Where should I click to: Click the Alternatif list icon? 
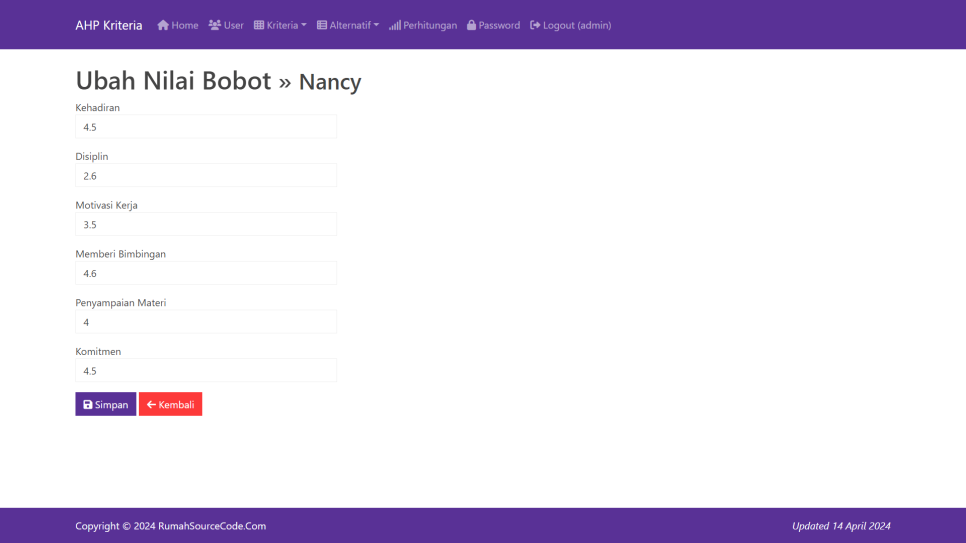pos(322,25)
